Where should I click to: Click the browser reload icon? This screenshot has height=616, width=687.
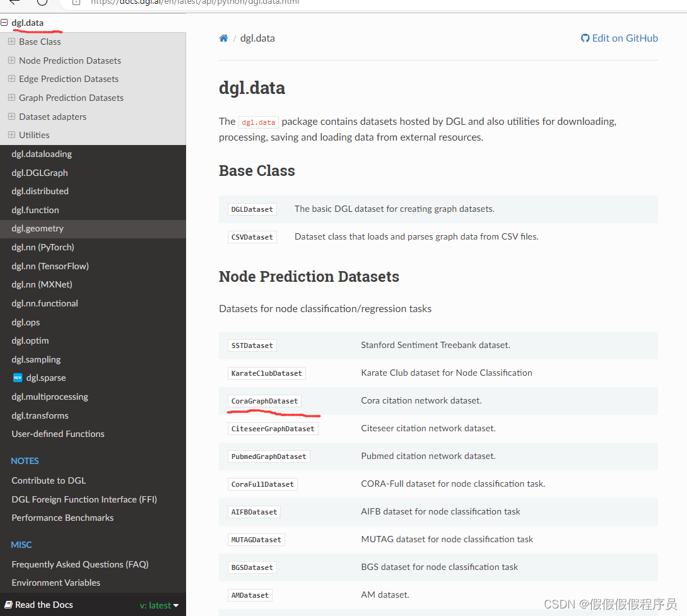(41, 3)
